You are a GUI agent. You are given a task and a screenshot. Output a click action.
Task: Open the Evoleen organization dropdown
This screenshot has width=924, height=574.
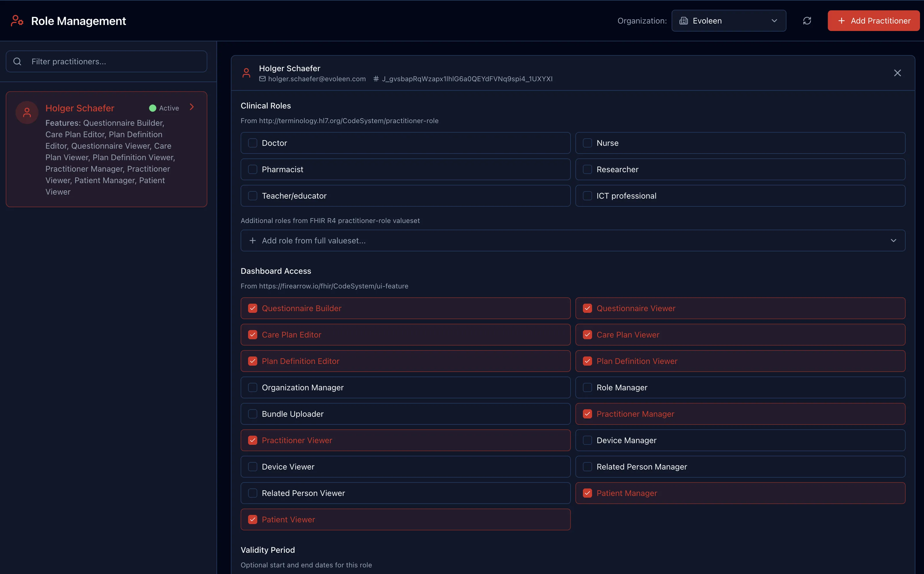coord(728,21)
